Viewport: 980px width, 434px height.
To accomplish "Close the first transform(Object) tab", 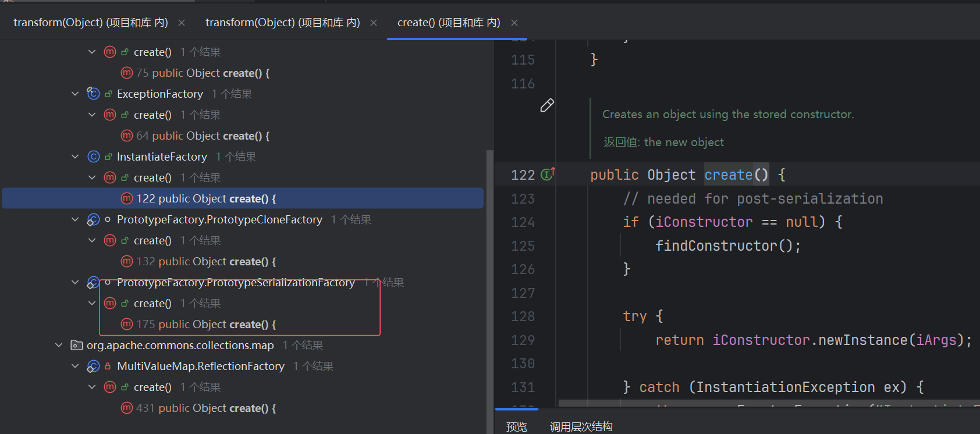I will [182, 23].
